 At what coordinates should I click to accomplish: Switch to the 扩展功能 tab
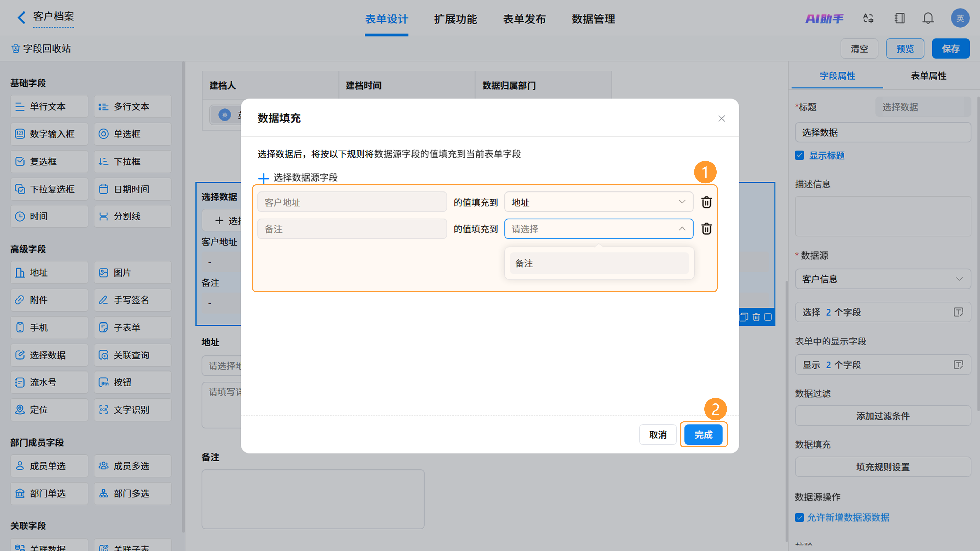point(455,19)
